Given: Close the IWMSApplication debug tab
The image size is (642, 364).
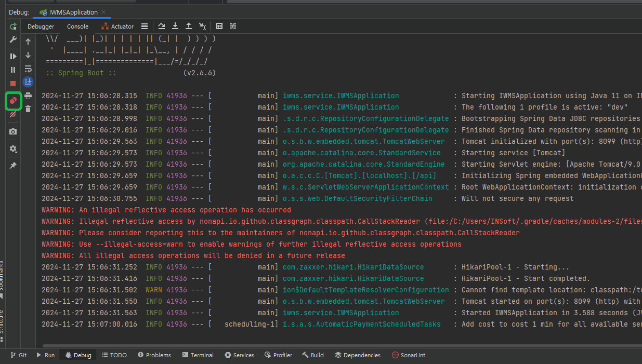Looking at the screenshot, I should [x=103, y=12].
